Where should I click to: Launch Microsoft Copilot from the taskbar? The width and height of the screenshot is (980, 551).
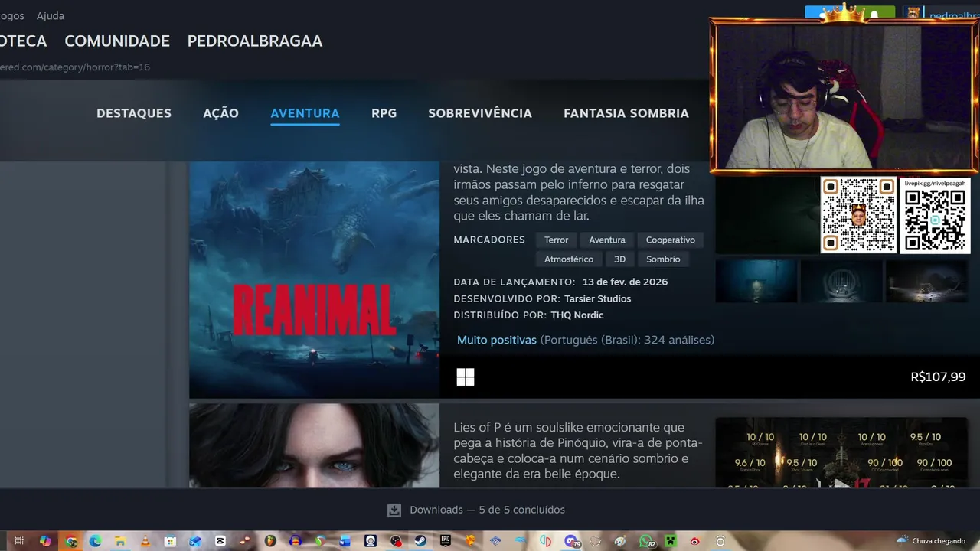(45, 541)
